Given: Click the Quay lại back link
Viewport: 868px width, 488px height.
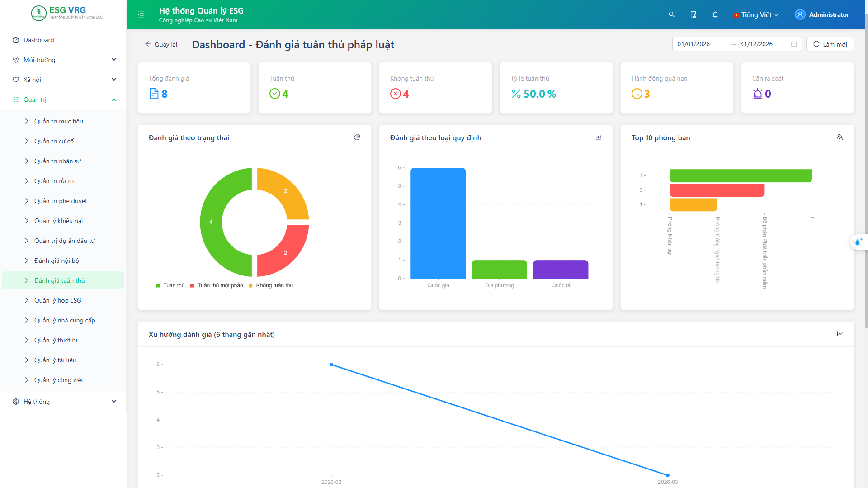Looking at the screenshot, I should click(x=161, y=44).
